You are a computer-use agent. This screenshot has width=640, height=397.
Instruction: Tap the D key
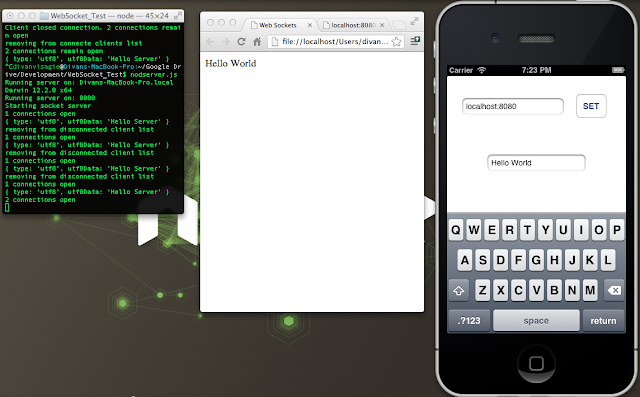pyautogui.click(x=501, y=260)
